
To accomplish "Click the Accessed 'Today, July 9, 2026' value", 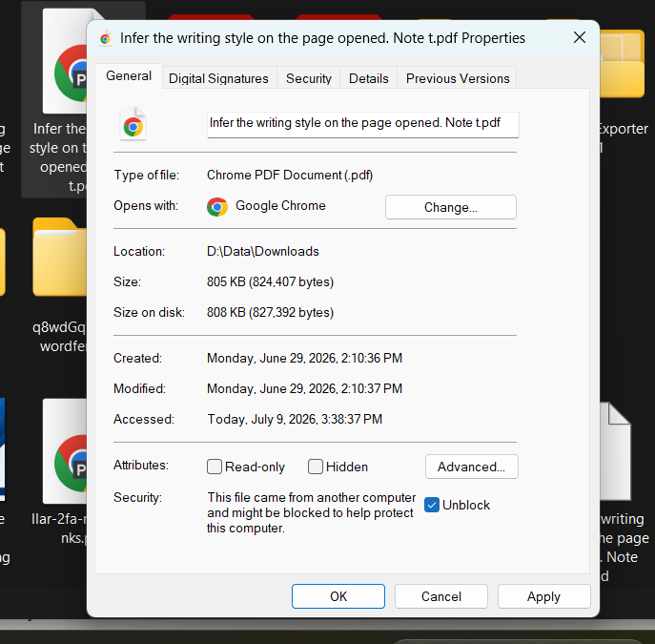I will (295, 419).
